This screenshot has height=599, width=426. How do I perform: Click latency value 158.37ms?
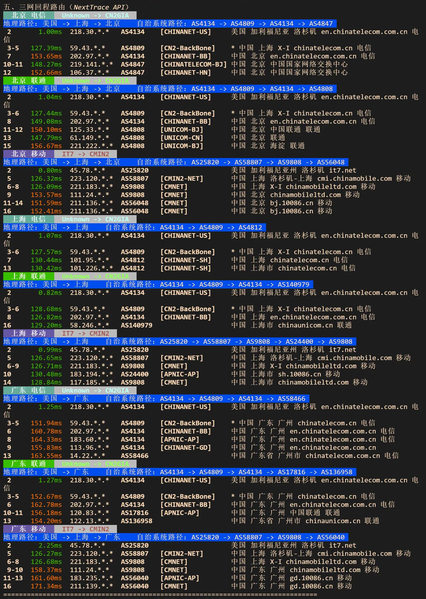point(46,570)
